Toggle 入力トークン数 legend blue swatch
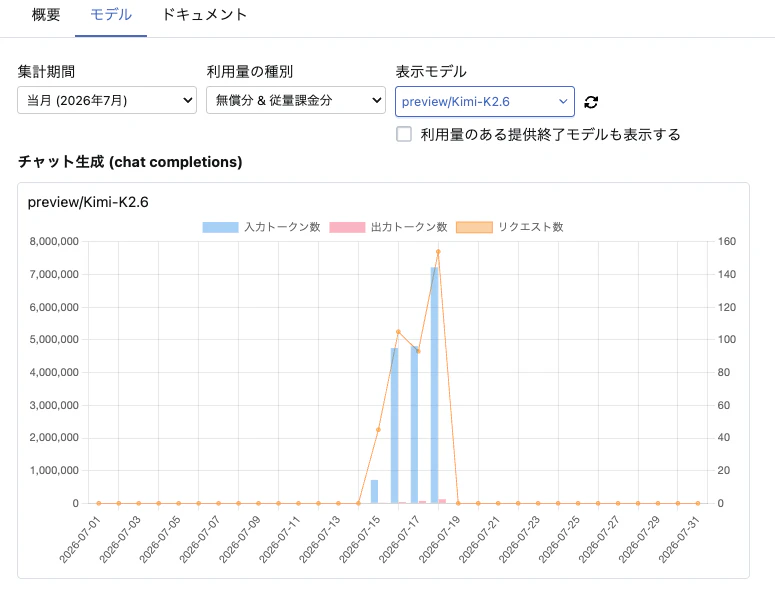 [220, 227]
